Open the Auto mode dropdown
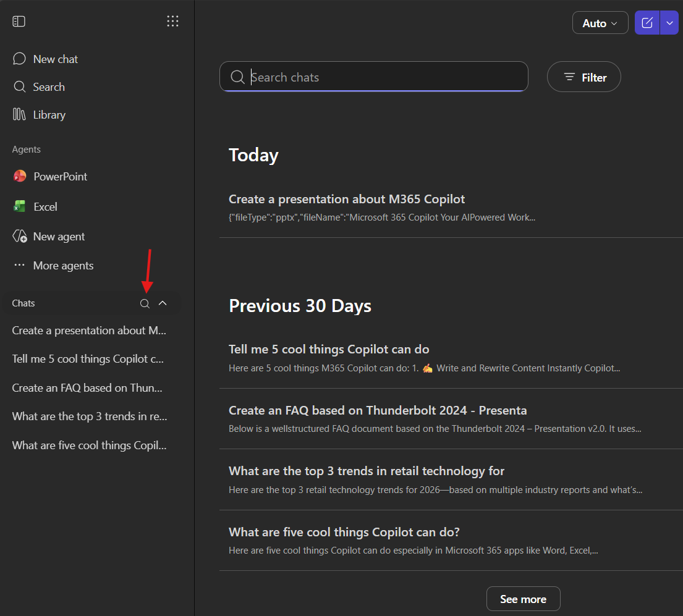683x616 pixels. click(x=600, y=23)
